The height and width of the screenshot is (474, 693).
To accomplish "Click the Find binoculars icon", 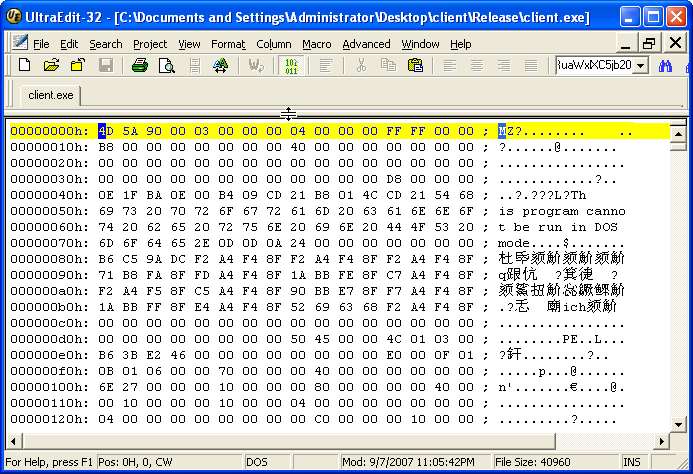I will tap(665, 65).
